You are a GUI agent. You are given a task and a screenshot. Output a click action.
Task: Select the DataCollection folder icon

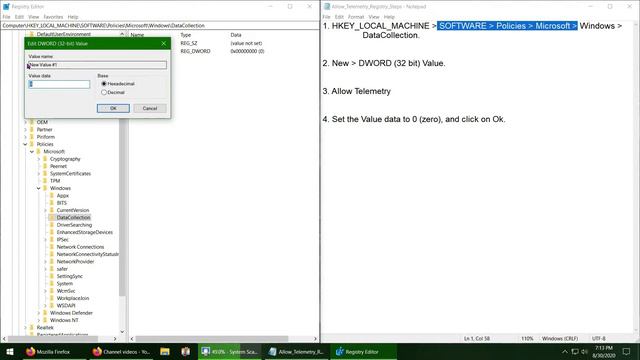coord(52,218)
